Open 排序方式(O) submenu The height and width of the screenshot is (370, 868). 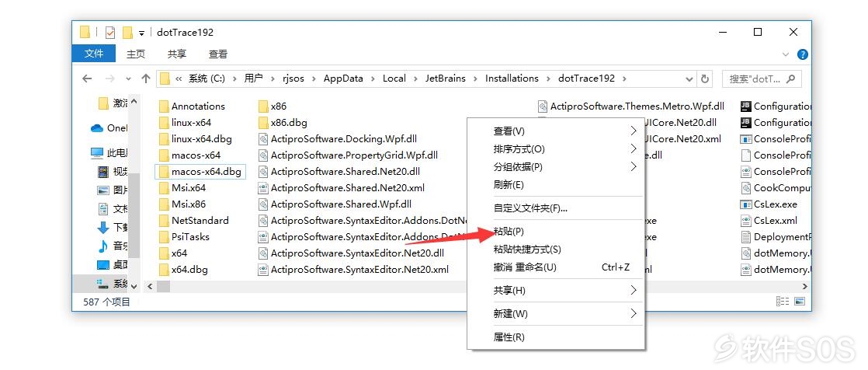[x=556, y=149]
